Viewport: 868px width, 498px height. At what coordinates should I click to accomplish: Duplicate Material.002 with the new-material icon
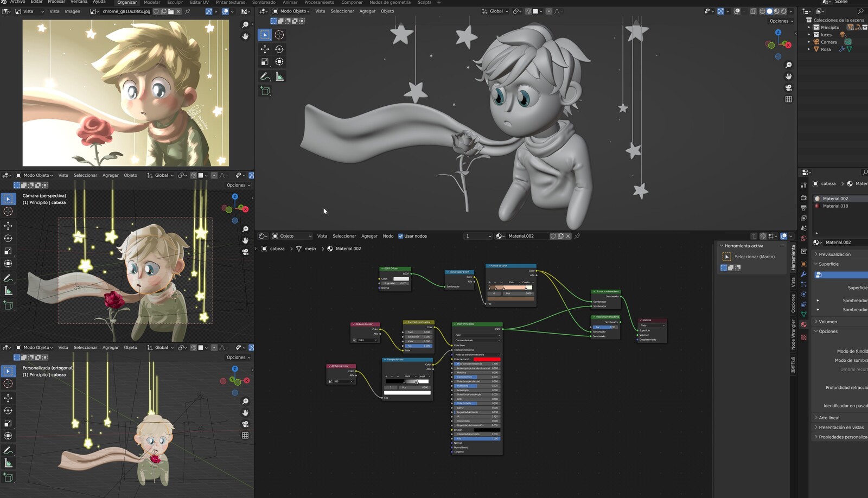tap(561, 236)
